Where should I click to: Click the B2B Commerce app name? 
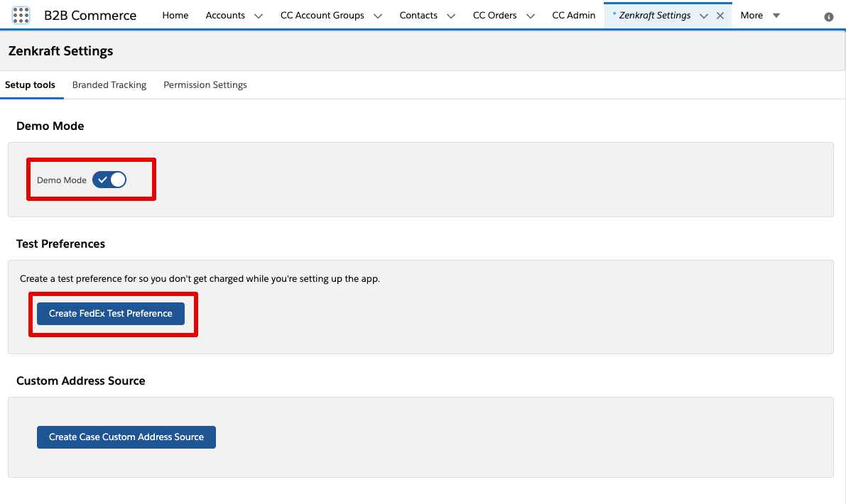(x=90, y=16)
